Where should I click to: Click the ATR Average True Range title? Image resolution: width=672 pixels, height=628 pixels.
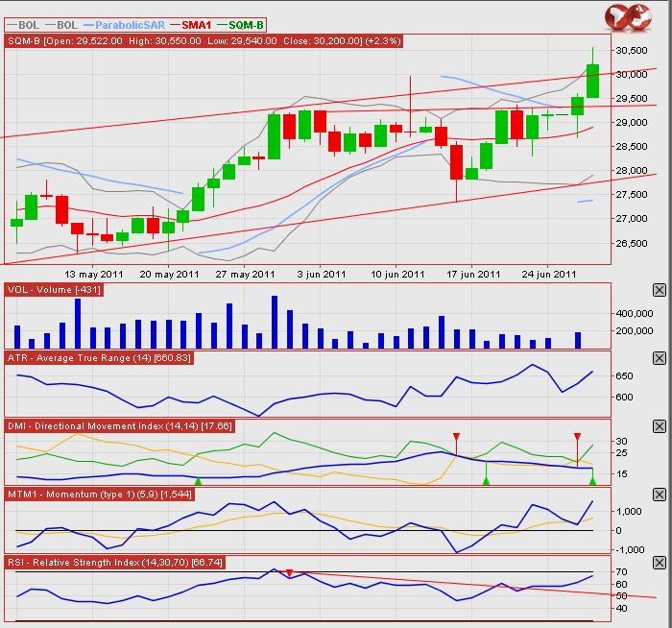(99, 358)
